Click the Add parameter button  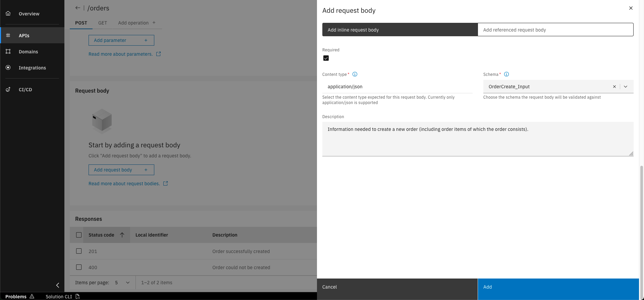121,40
